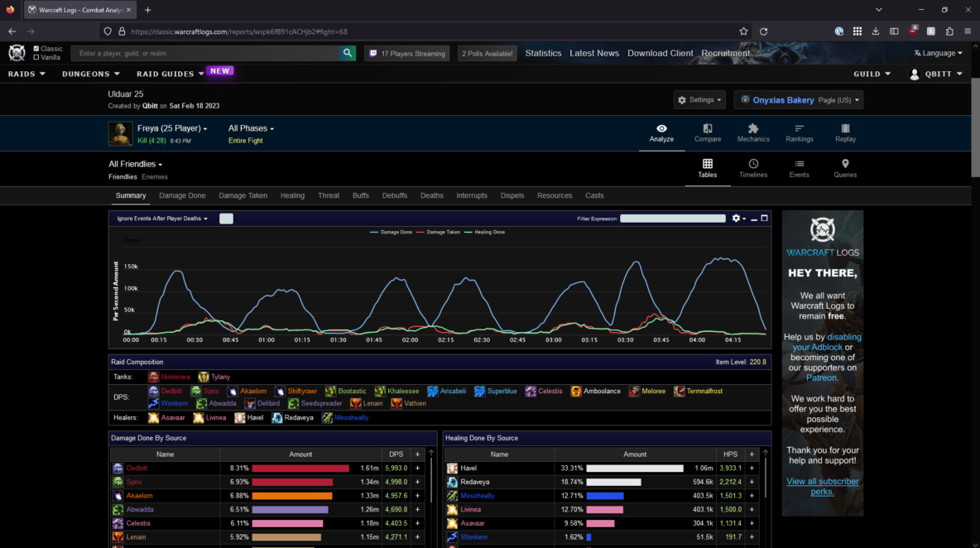Select the Healing tab
The image size is (980, 548).
(292, 195)
